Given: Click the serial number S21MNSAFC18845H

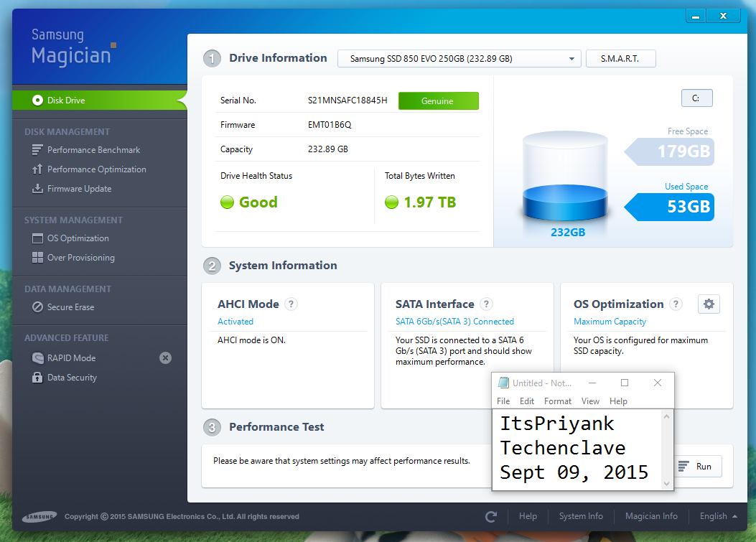Looking at the screenshot, I should click(x=347, y=101).
